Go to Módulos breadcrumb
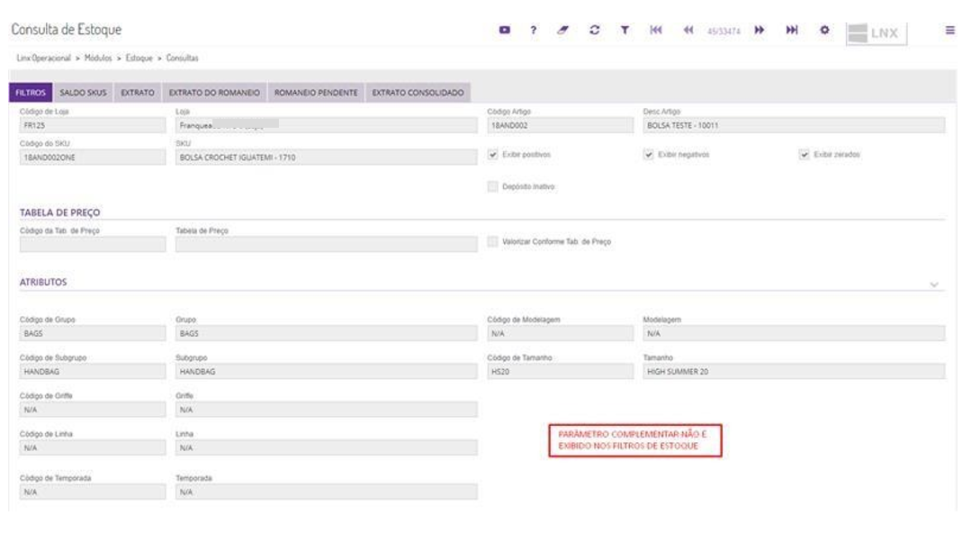 tap(98, 59)
